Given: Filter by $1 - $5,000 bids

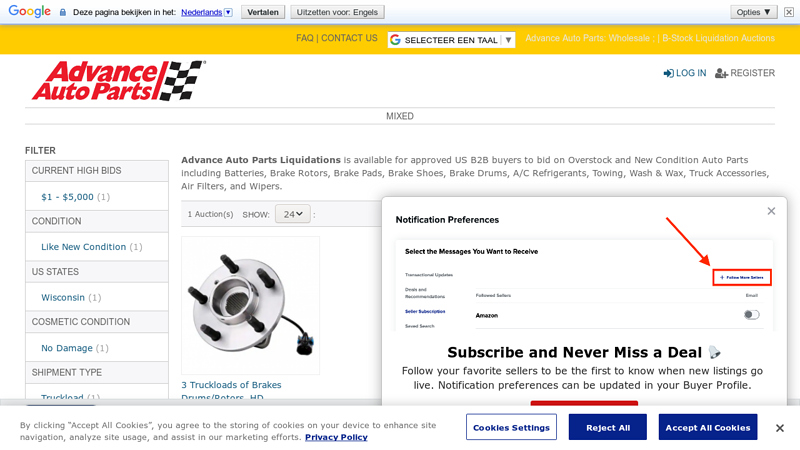Looking at the screenshot, I should [67, 197].
